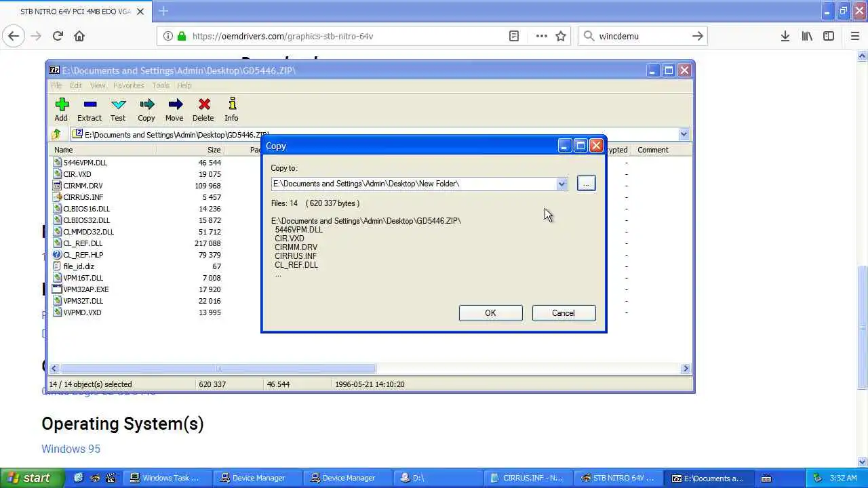Cancel the Copy dialog
This screenshot has width=868, height=488.
click(x=564, y=313)
